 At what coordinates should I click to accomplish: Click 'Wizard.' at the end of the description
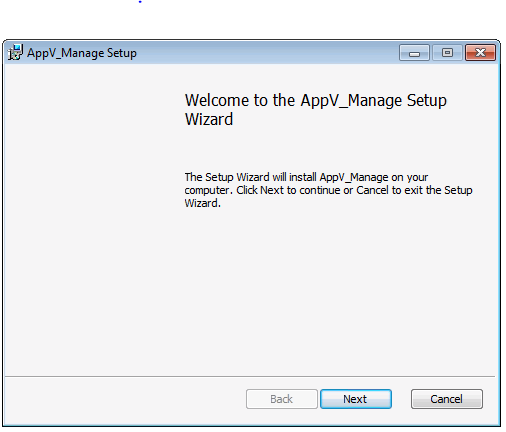(x=203, y=203)
